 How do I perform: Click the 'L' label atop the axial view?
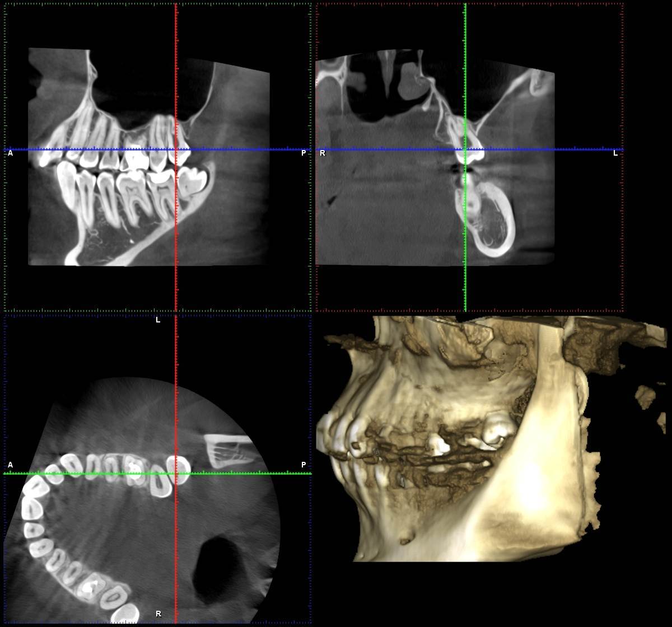[158, 320]
